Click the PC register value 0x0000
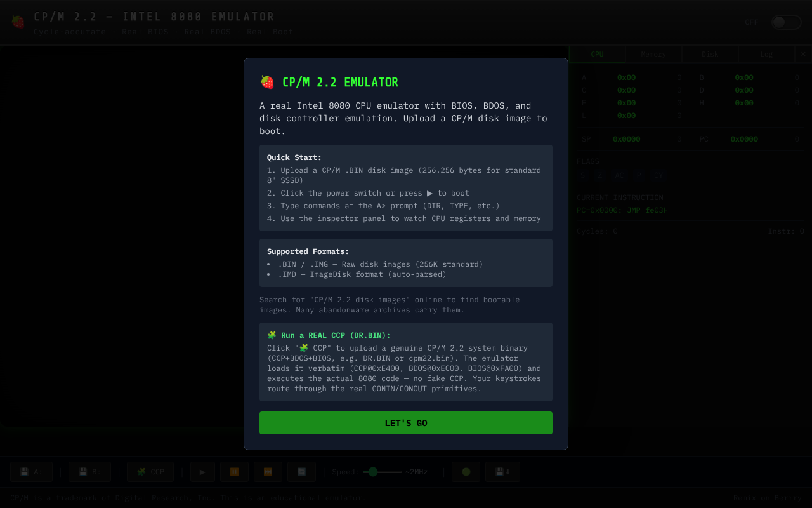 click(x=744, y=139)
